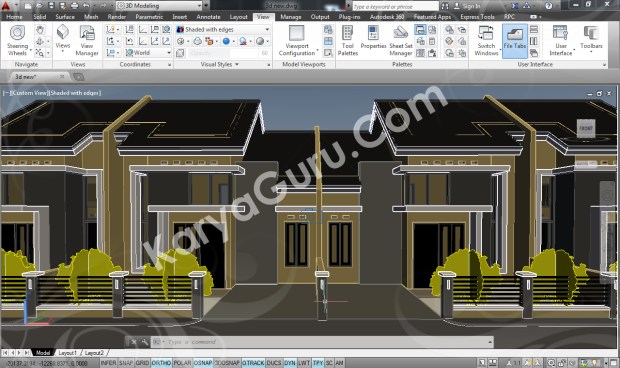Open the User Interface panel launcher arrow
Image resolution: width=620 pixels, height=368 pixels.
coord(604,64)
